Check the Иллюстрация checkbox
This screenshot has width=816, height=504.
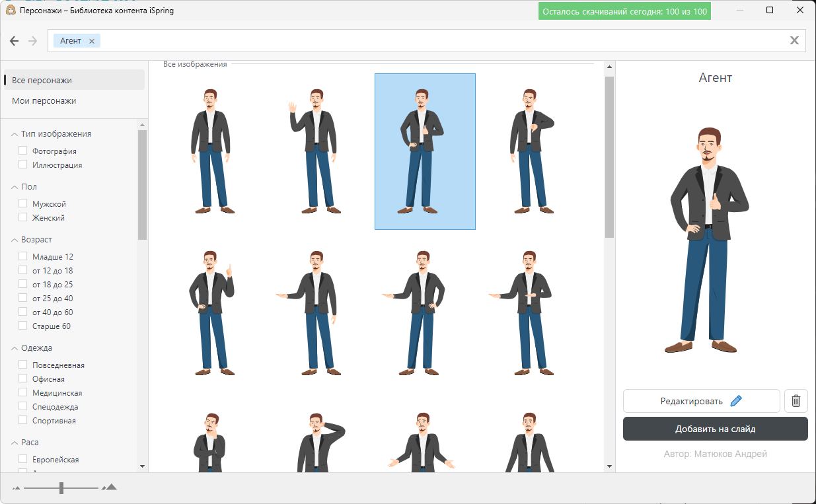click(23, 164)
